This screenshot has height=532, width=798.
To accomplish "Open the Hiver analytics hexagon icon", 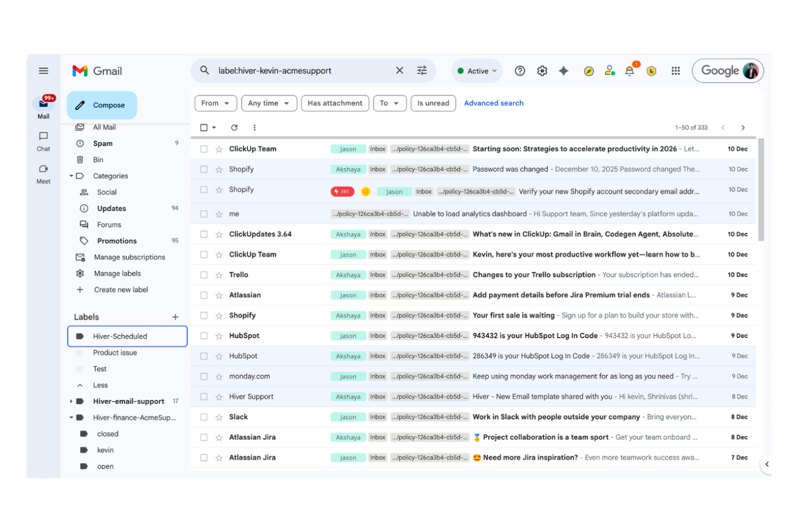I will (651, 71).
